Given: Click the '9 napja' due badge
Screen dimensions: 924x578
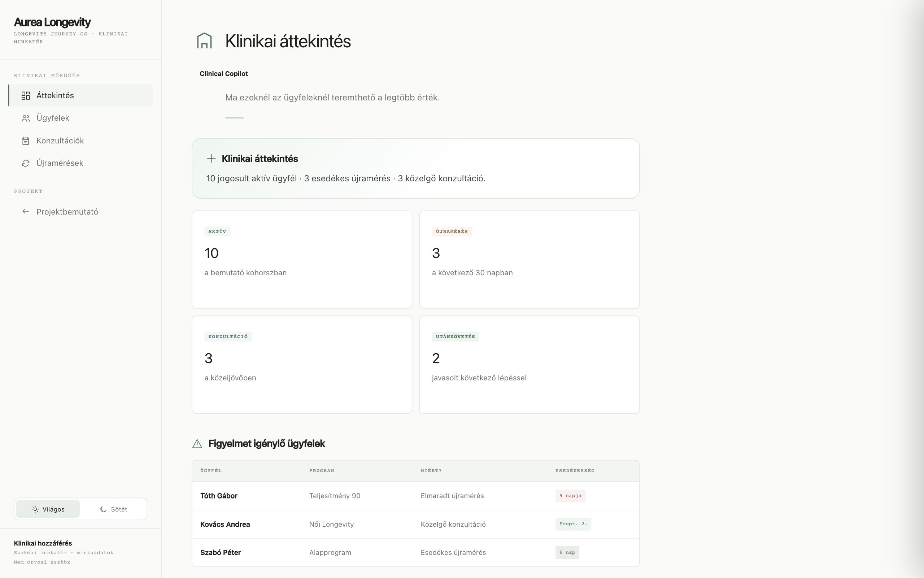Looking at the screenshot, I should (570, 496).
